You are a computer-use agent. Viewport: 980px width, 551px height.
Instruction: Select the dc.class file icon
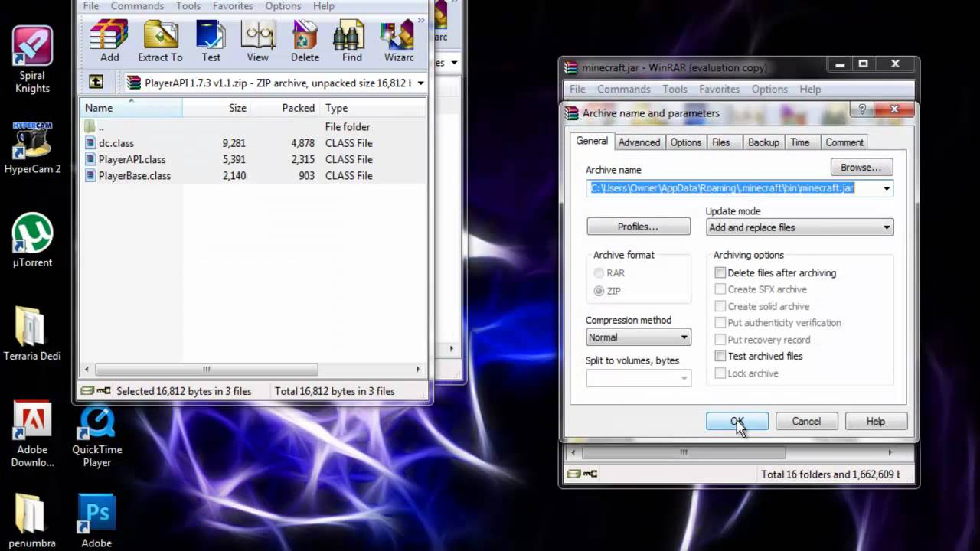point(90,143)
